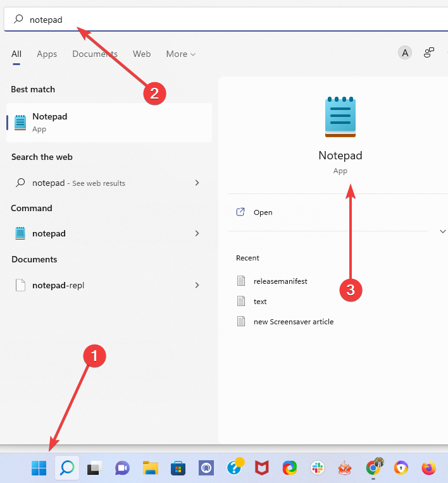Switch to the Web filter tab
This screenshot has height=483, width=448.
pyautogui.click(x=142, y=54)
